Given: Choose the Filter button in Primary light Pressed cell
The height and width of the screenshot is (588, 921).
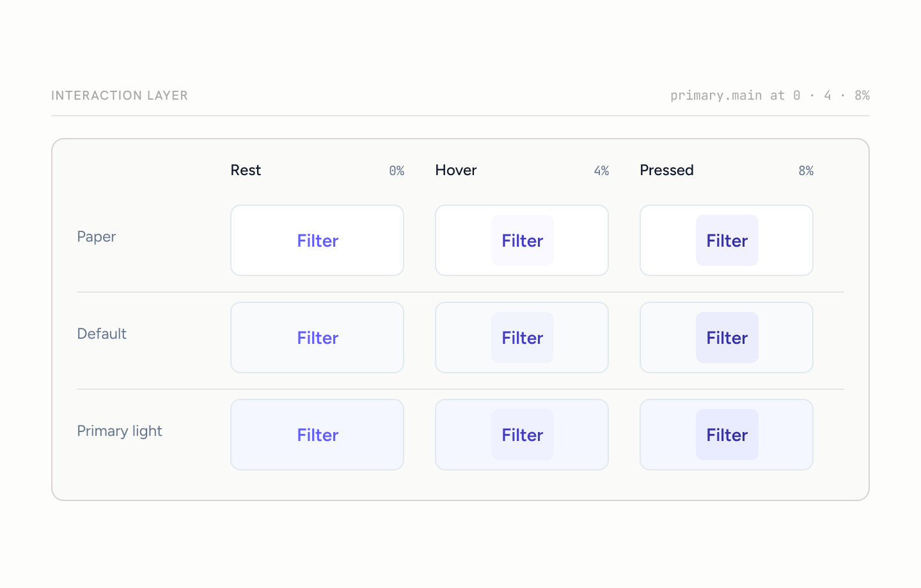Looking at the screenshot, I should pos(727,435).
